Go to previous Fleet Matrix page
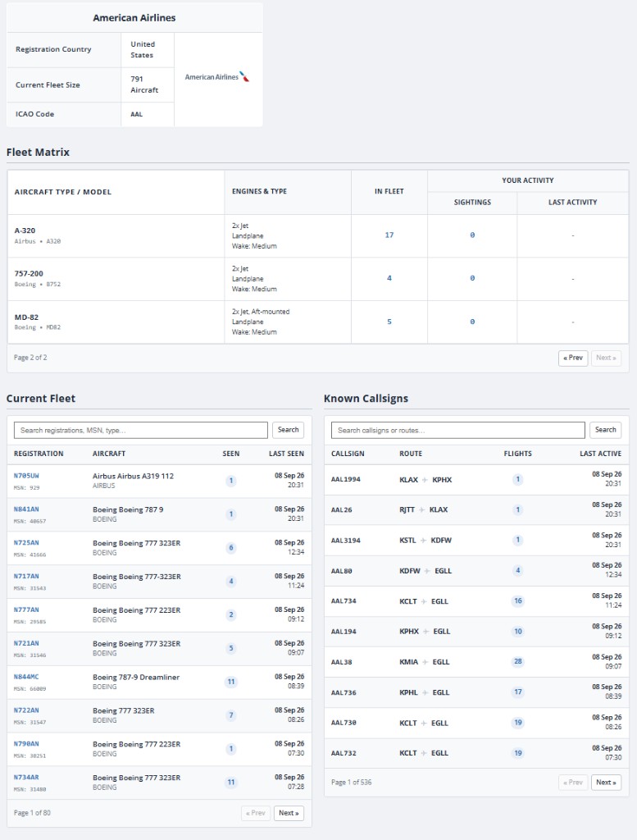 (573, 358)
